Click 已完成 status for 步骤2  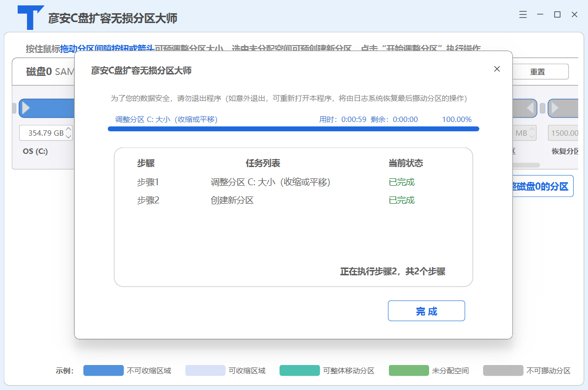click(402, 200)
